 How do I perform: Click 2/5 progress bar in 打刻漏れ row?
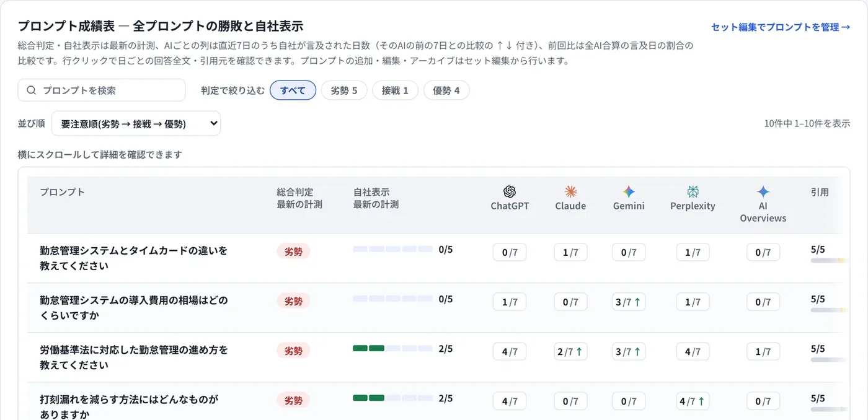point(392,398)
